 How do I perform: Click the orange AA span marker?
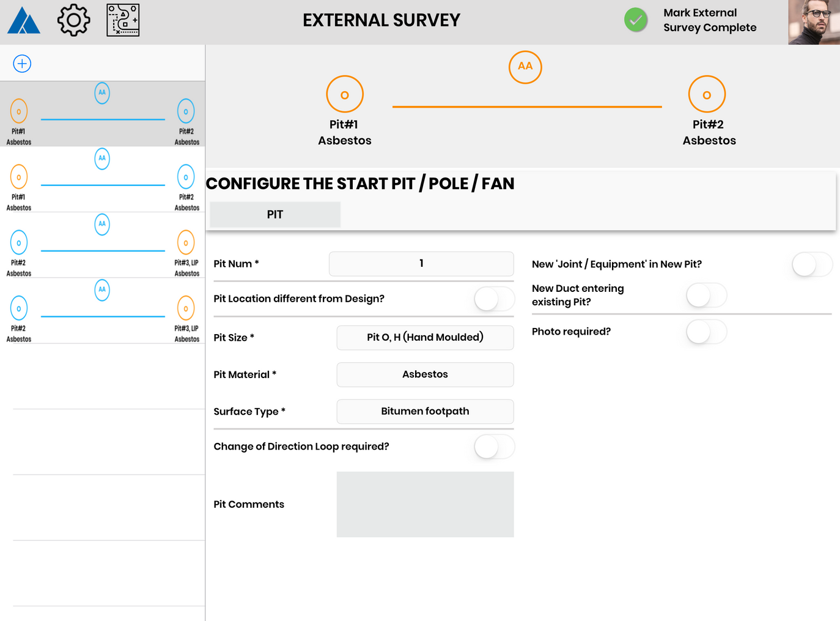coord(525,67)
